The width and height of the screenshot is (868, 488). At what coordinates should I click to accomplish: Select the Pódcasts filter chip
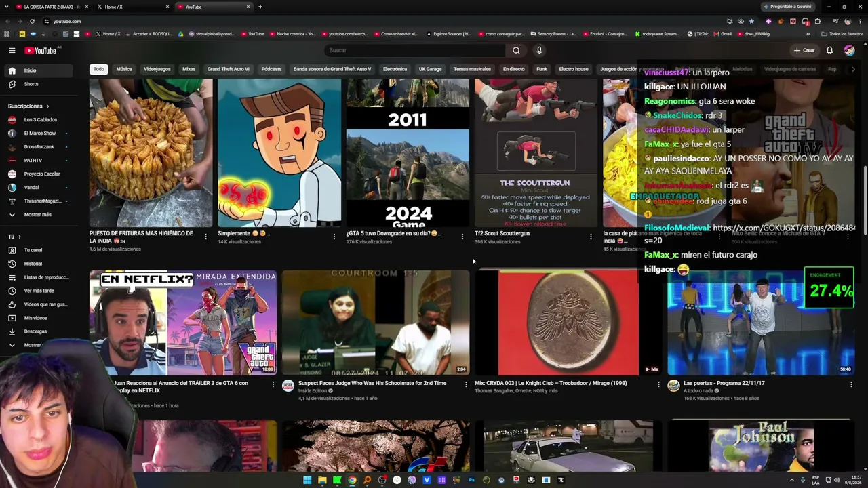pos(271,69)
